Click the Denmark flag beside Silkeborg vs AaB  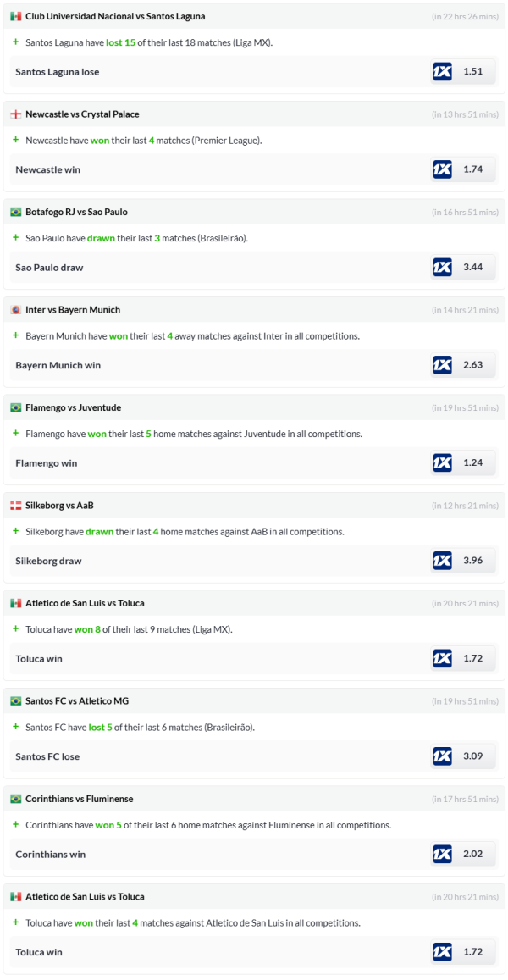(x=15, y=506)
